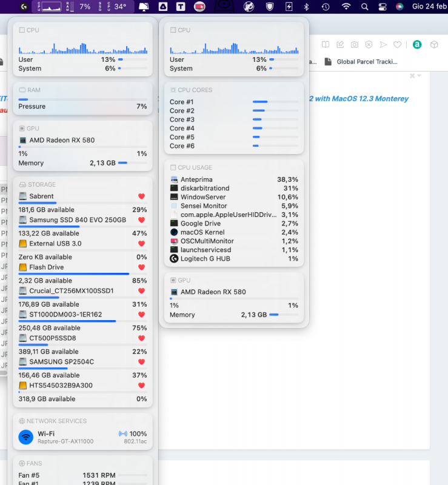Select the Anteprima process row

[x=234, y=179]
